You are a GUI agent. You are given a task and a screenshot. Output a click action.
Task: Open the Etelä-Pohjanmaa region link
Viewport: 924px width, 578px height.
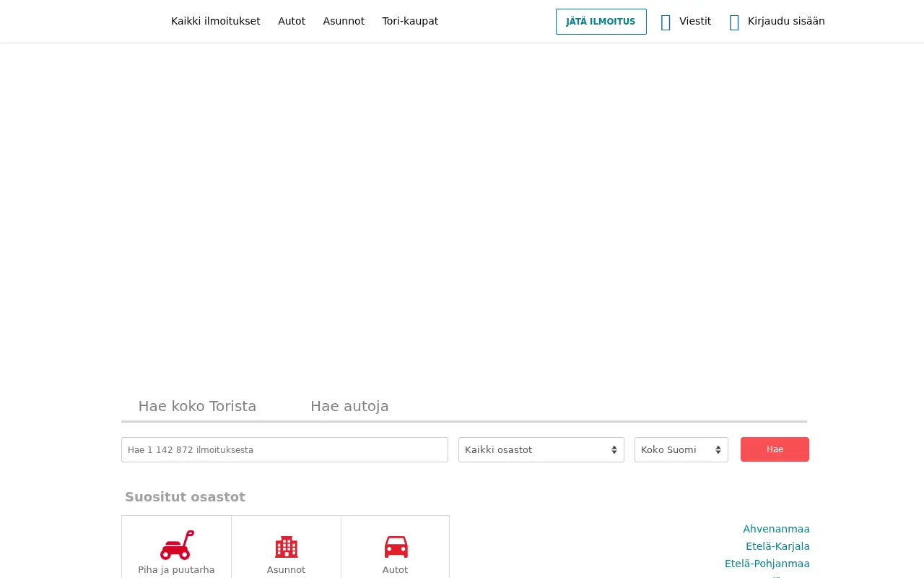click(767, 564)
